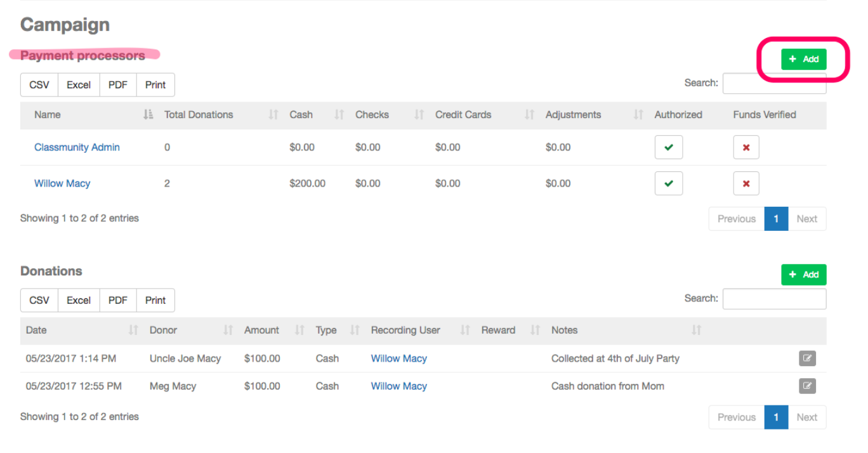The width and height of the screenshot is (868, 453).
Task: Click the red Funds Verified icon for Willow Macy
Action: coord(746,183)
